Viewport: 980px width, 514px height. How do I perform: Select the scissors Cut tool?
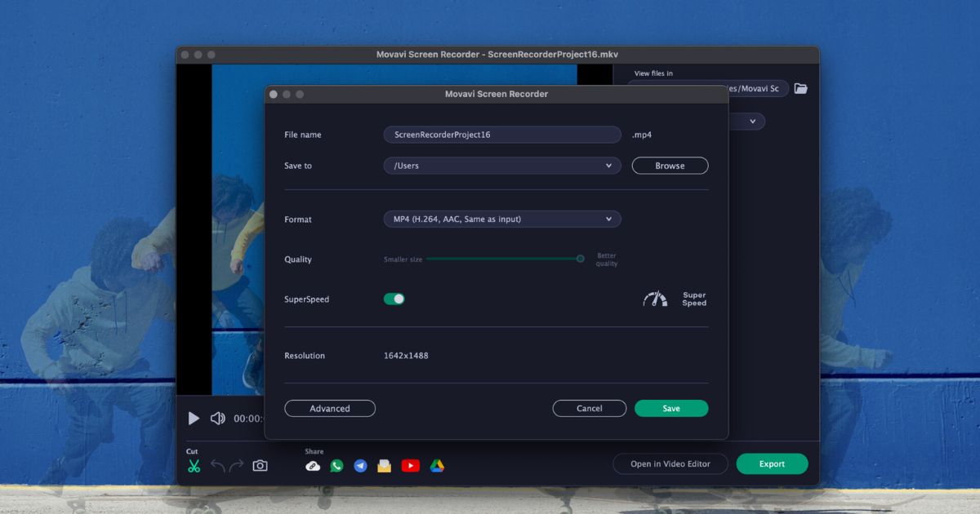tap(194, 465)
